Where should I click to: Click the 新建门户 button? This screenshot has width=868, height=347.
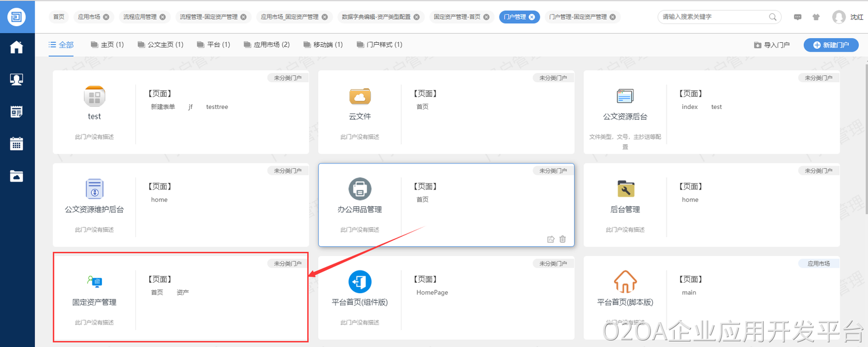tap(830, 45)
